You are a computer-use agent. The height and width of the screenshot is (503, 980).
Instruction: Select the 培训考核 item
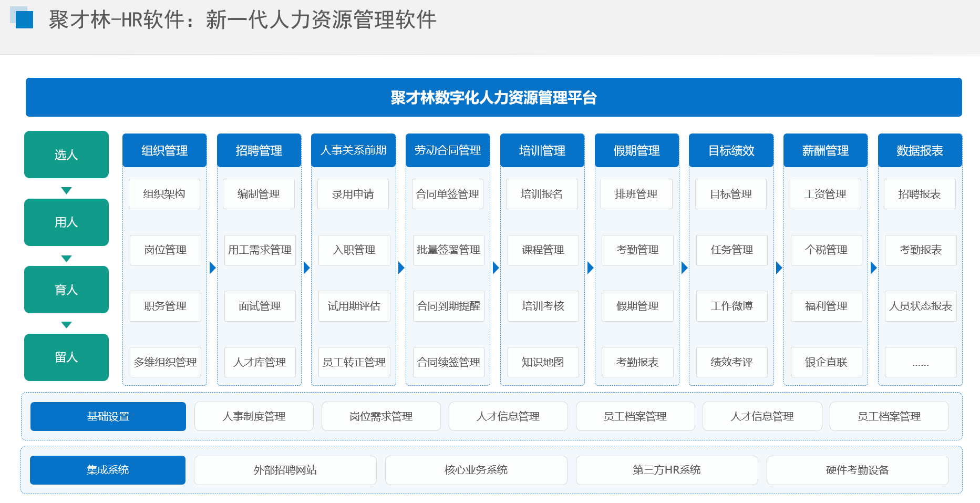tap(543, 306)
